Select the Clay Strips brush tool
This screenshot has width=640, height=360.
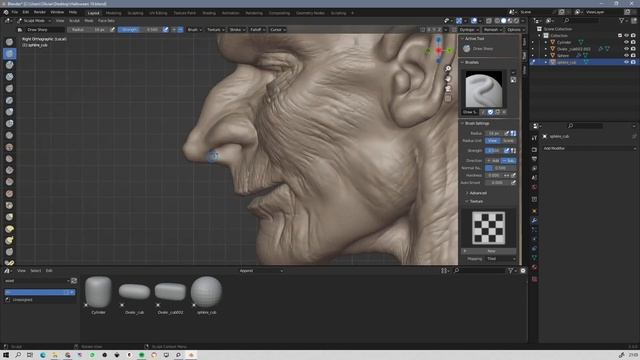click(x=9, y=77)
